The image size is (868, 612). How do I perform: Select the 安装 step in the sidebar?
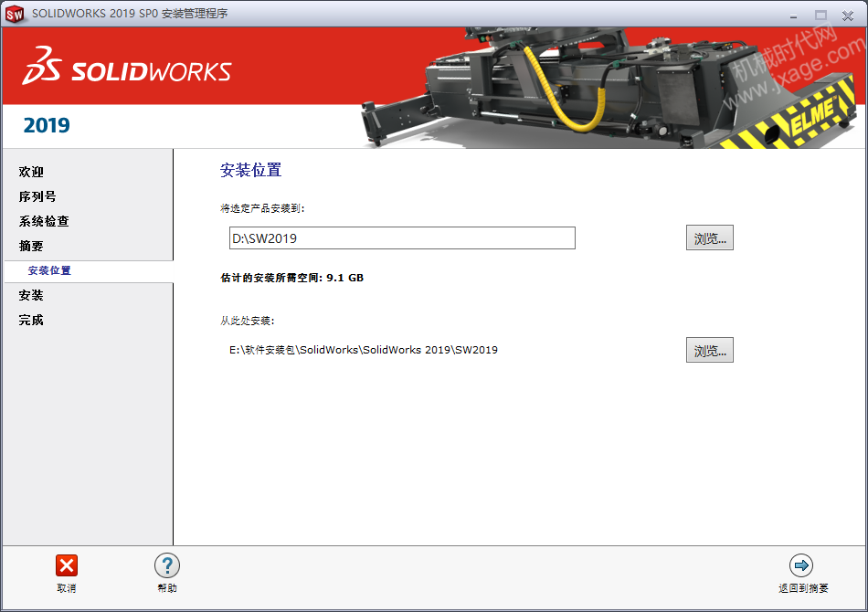click(x=31, y=295)
